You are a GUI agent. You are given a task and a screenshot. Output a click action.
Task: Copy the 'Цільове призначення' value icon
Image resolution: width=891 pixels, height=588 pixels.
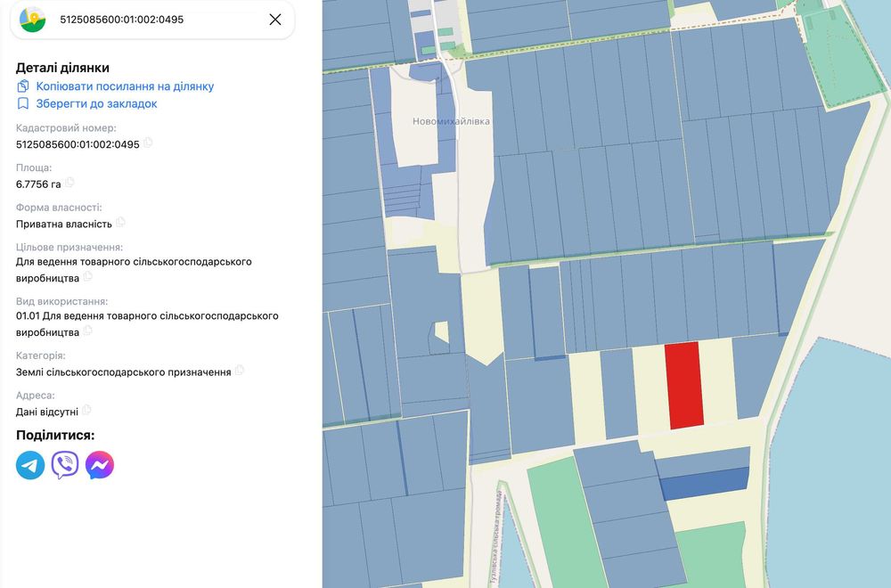pyautogui.click(x=87, y=277)
